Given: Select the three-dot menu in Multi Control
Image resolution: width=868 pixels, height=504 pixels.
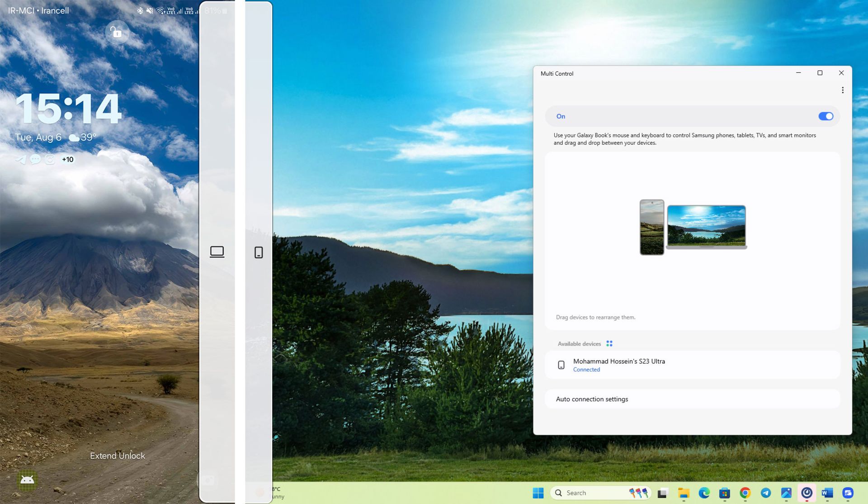Looking at the screenshot, I should [x=842, y=90].
